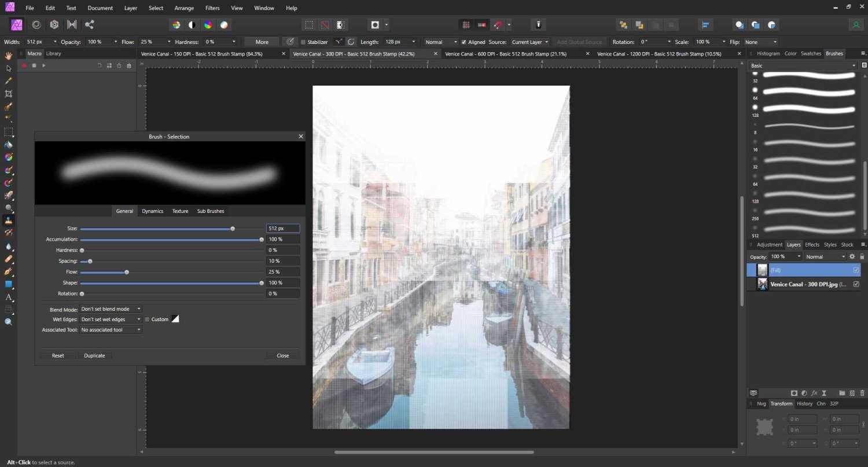Open the Source dropdown showing Current Layer
868x467 pixels.
point(529,42)
